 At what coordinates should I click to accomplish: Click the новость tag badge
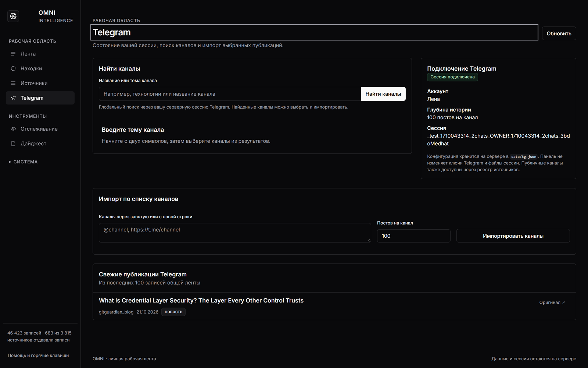click(x=173, y=312)
